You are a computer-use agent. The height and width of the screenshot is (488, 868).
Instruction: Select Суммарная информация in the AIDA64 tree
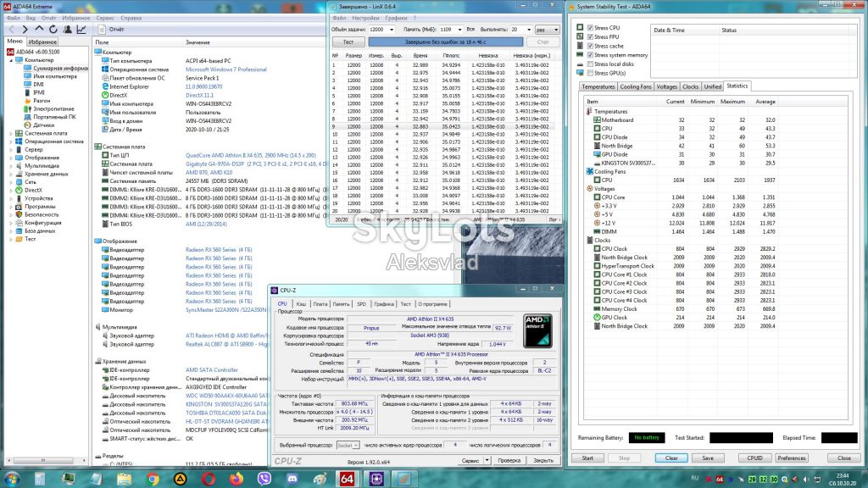(x=60, y=68)
